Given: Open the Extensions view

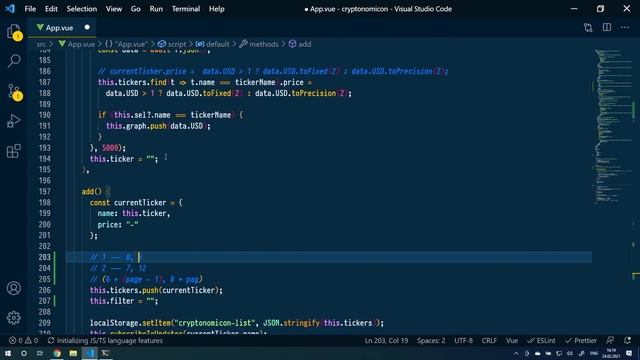Looking at the screenshot, I should pos(13,151).
